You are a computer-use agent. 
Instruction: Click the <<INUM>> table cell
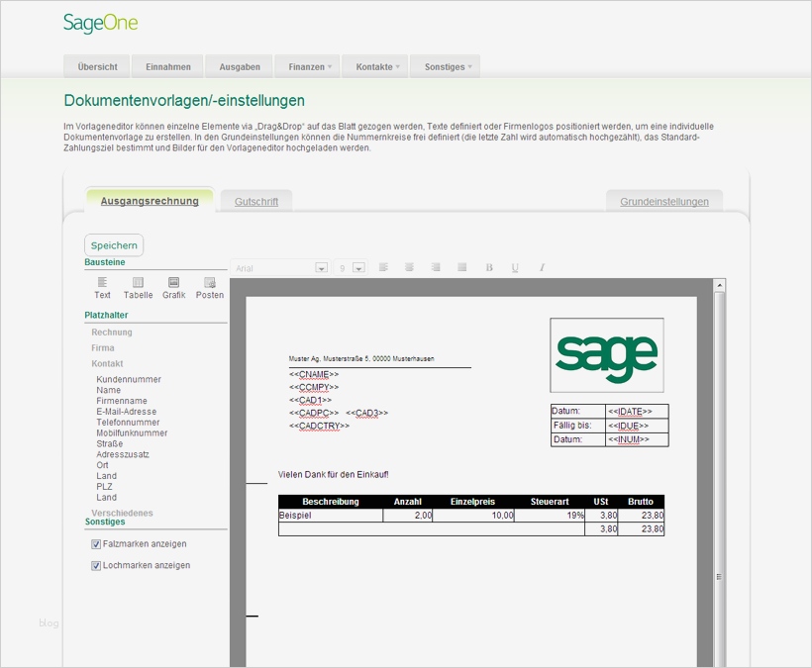637,439
